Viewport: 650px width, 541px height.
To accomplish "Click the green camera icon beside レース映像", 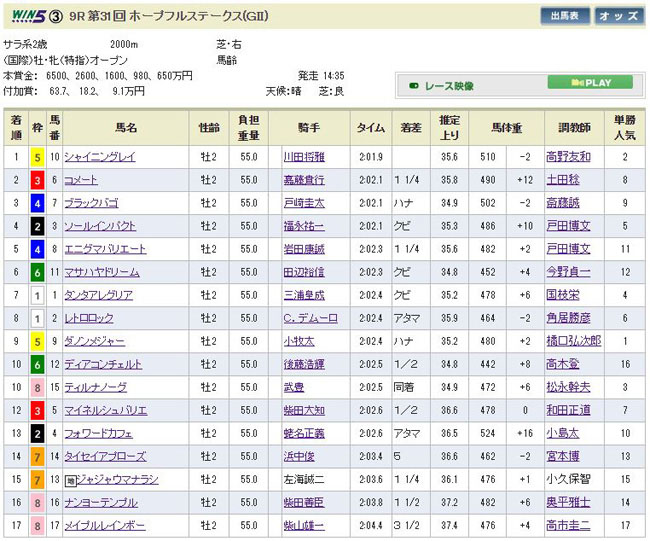I will [414, 84].
